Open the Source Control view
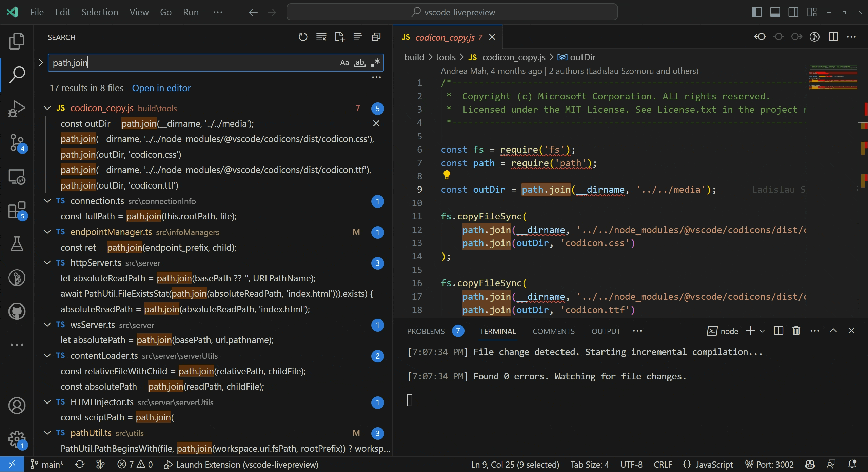 [x=17, y=142]
